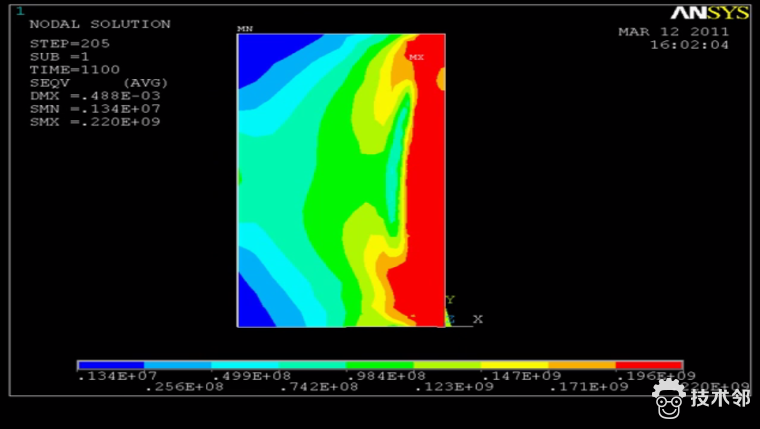The height and width of the screenshot is (429, 760).
Task: Select the window number 1 label
Action: (18, 10)
